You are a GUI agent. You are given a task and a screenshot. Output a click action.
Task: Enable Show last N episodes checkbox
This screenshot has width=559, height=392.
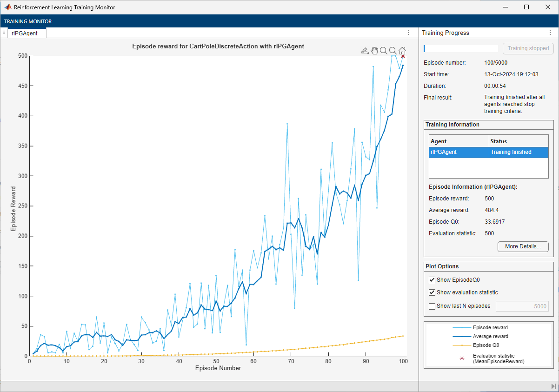[433, 306]
